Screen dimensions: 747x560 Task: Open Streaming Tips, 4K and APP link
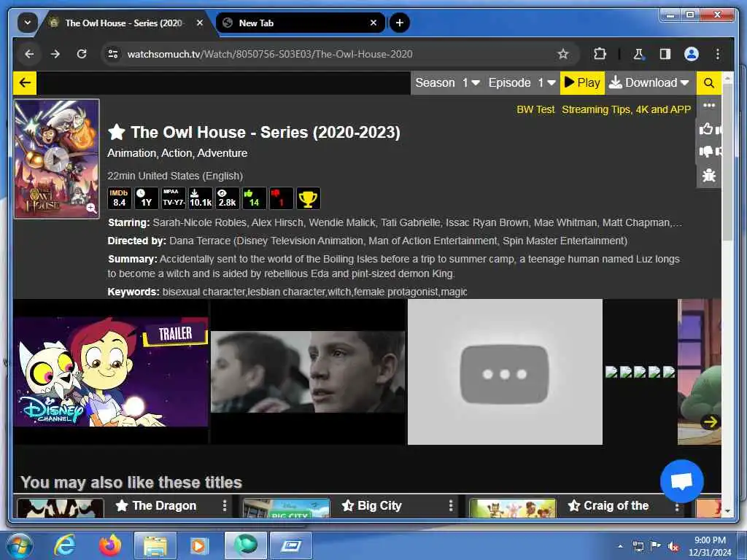click(x=626, y=109)
